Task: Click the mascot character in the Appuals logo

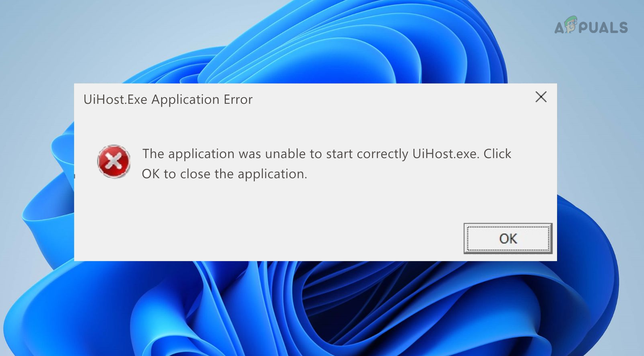Action: 571,24
